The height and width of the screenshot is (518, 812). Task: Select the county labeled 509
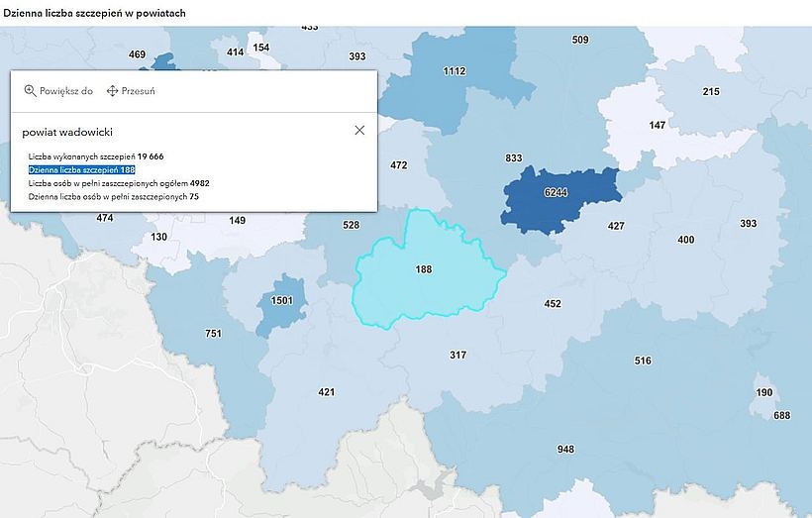click(x=579, y=41)
